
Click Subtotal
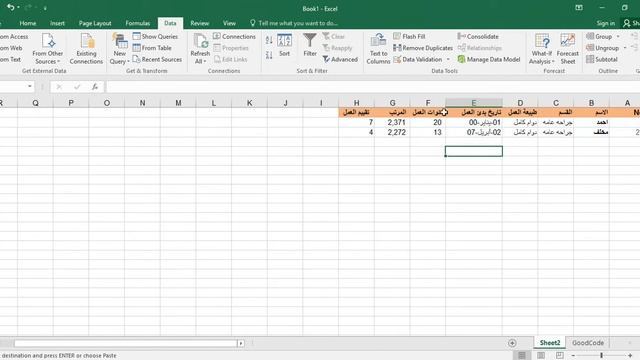602,59
